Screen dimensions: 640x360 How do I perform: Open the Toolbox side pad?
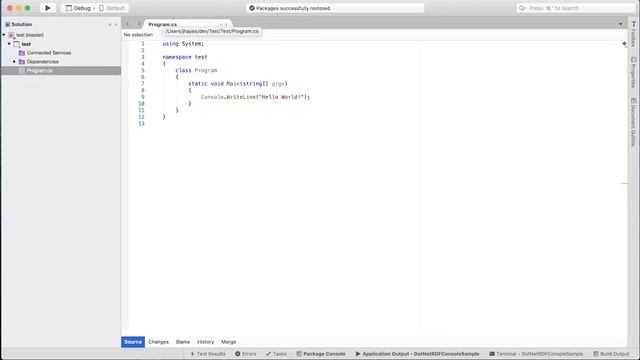click(633, 35)
